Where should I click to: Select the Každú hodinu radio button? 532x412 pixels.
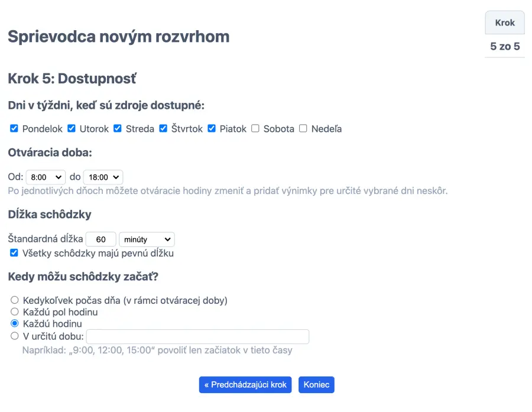[15, 323]
